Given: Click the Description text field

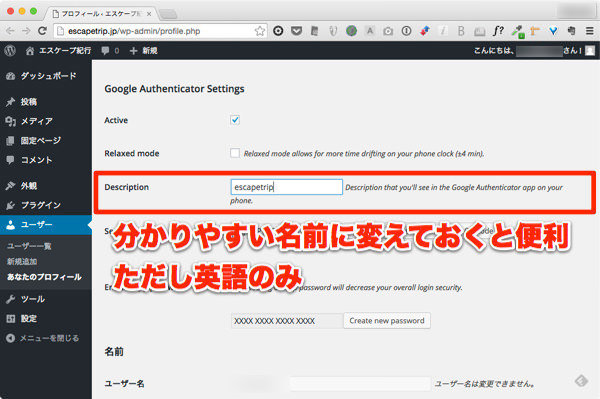Looking at the screenshot, I should tap(287, 187).
